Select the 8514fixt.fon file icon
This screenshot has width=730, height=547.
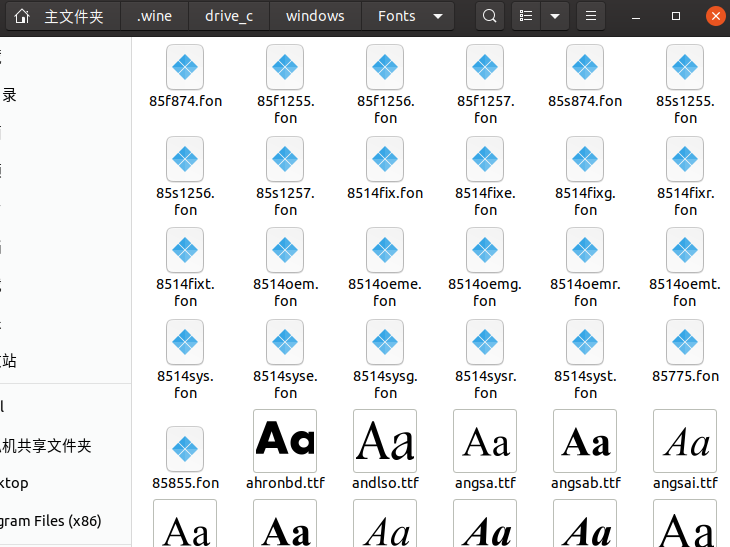185,250
